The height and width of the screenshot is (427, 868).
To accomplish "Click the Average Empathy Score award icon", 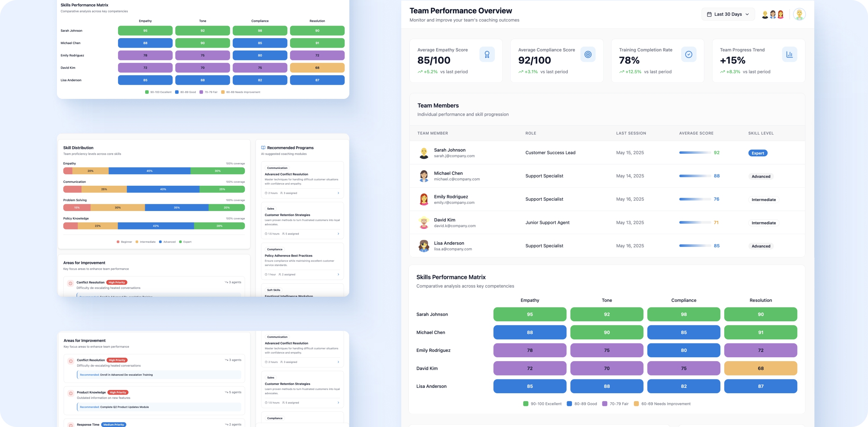I will coord(487,54).
